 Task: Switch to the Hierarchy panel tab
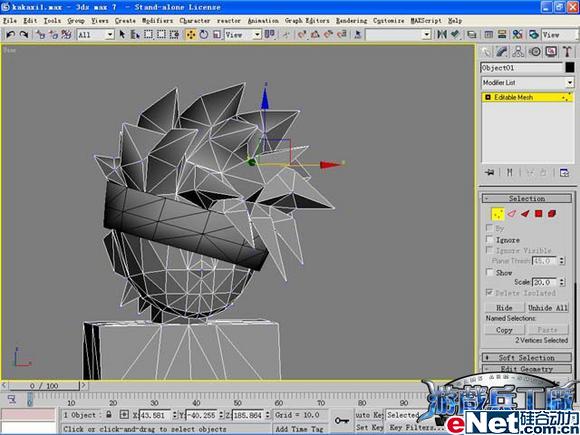click(518, 52)
